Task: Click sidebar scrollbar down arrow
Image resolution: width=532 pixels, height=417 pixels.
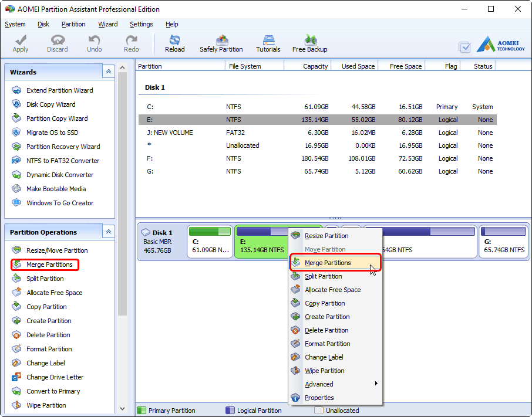Action: (x=123, y=409)
